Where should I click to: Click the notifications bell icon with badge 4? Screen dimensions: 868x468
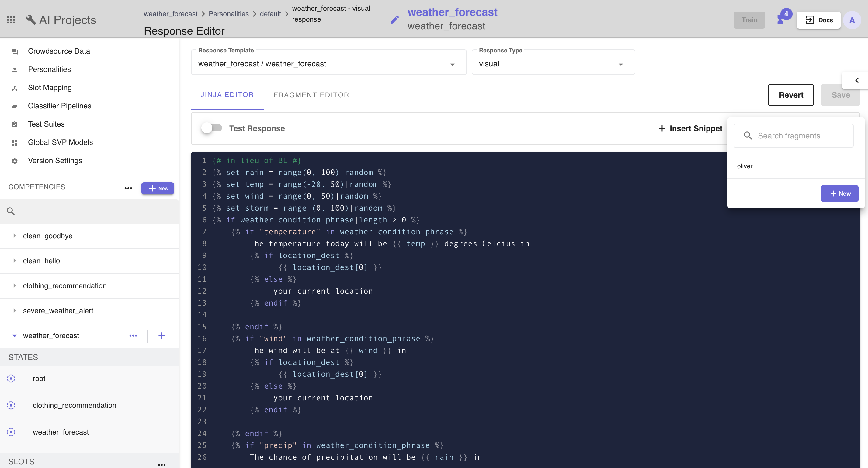tap(782, 19)
